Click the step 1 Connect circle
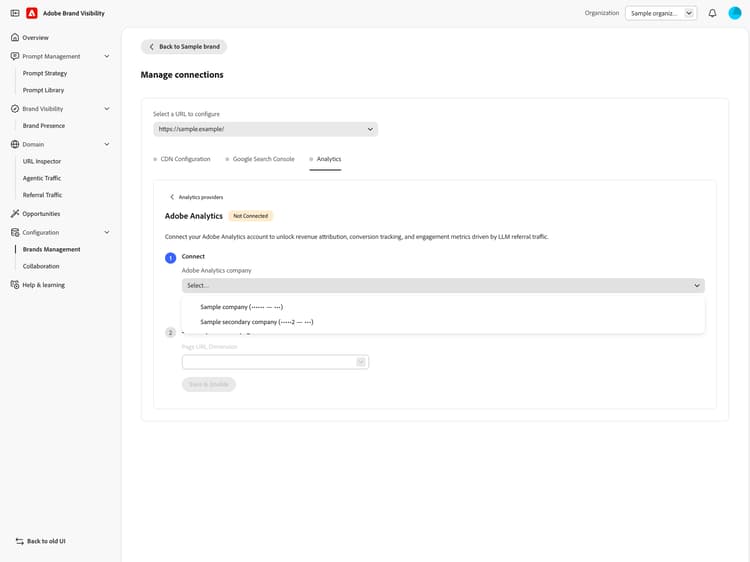 click(170, 258)
